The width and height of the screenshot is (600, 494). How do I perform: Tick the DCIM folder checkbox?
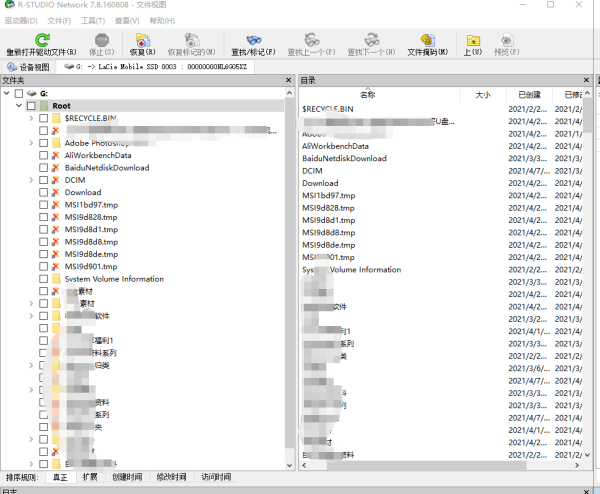point(43,180)
